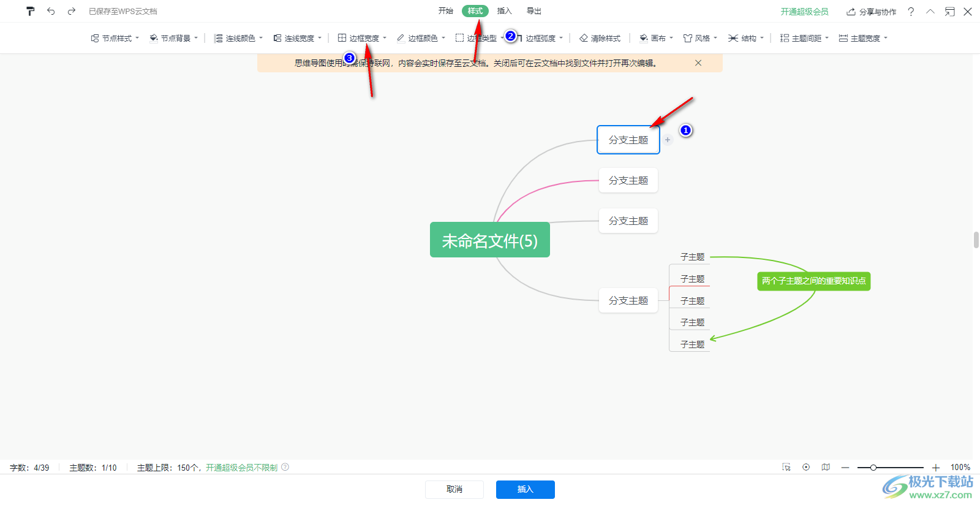Select the 样式 style tab
The height and width of the screenshot is (505, 980).
click(475, 11)
